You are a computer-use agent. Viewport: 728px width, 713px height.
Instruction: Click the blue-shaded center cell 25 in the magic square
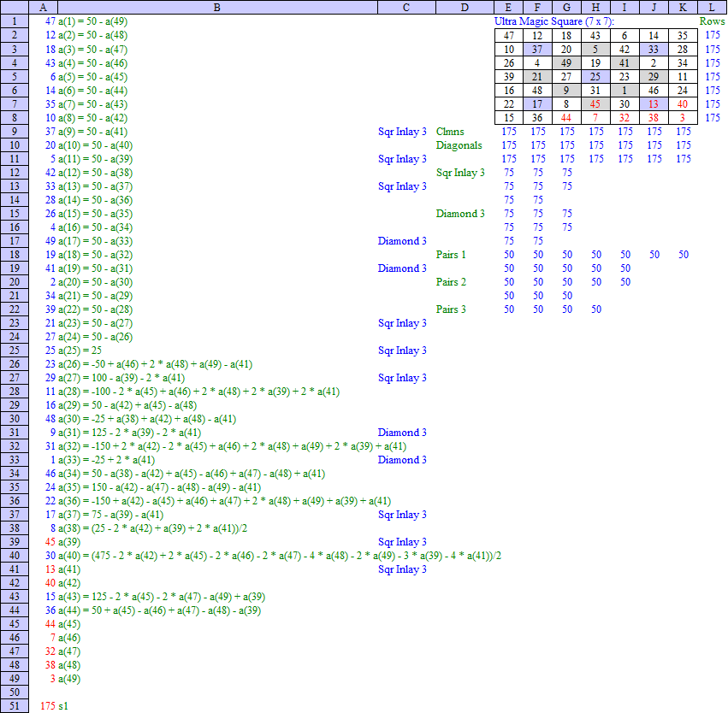point(595,77)
